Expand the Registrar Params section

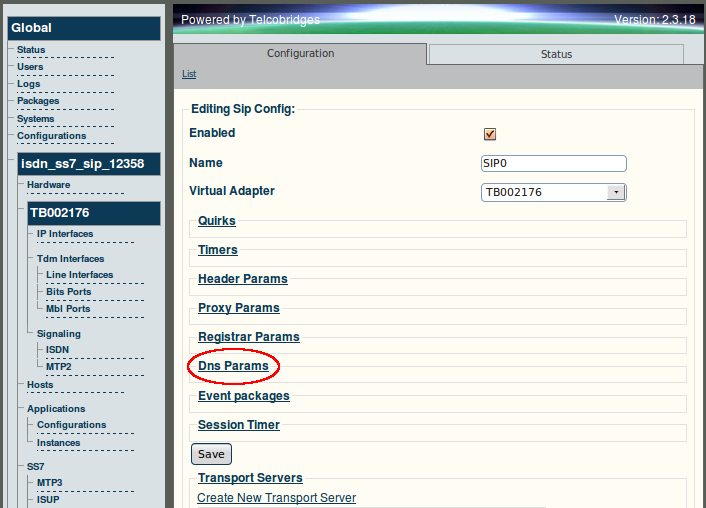(249, 336)
